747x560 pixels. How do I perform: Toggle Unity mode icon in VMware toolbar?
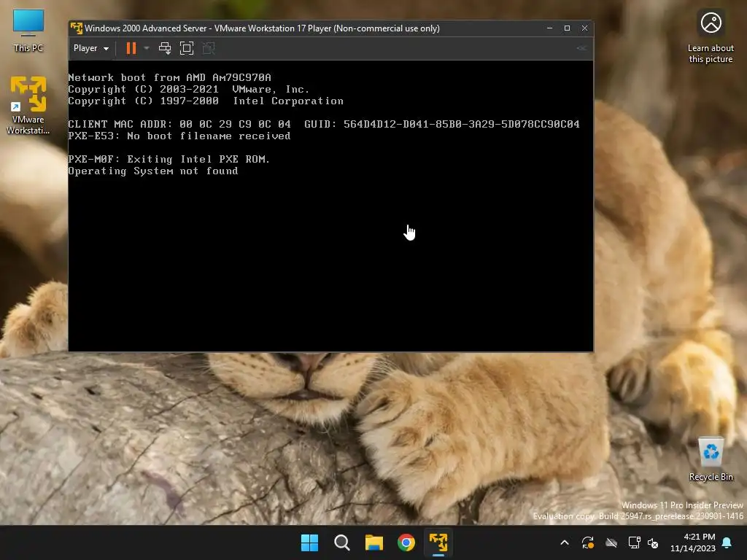point(209,48)
